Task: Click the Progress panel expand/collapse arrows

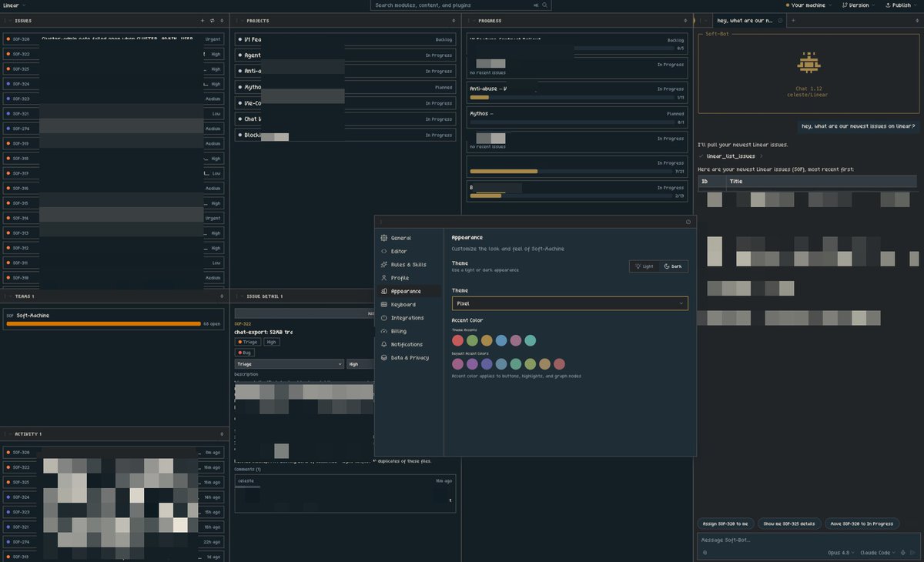Action: [685, 21]
